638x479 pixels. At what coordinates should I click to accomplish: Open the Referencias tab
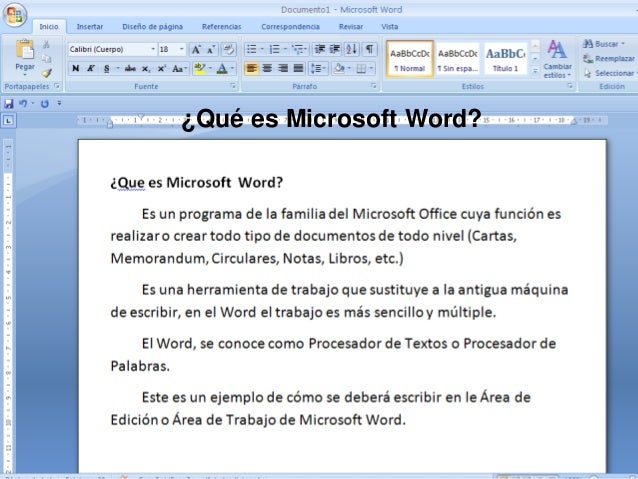click(222, 26)
